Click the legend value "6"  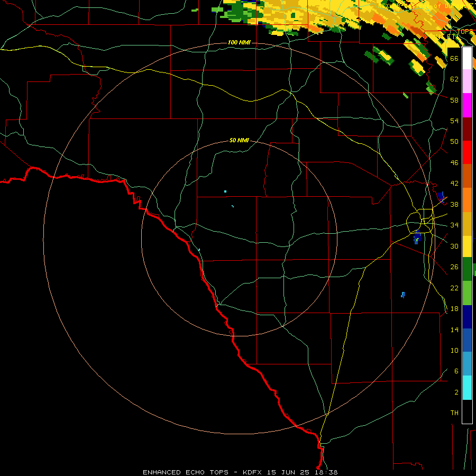[456, 371]
